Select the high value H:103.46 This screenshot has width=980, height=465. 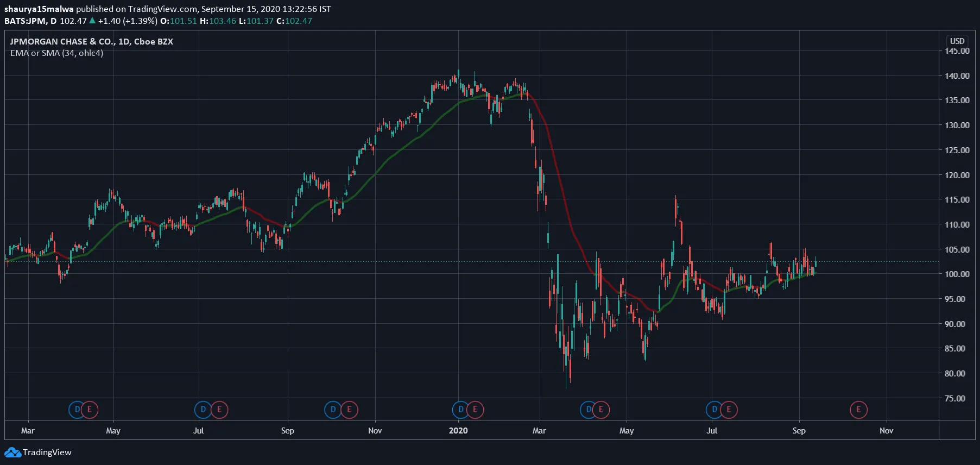click(x=218, y=21)
